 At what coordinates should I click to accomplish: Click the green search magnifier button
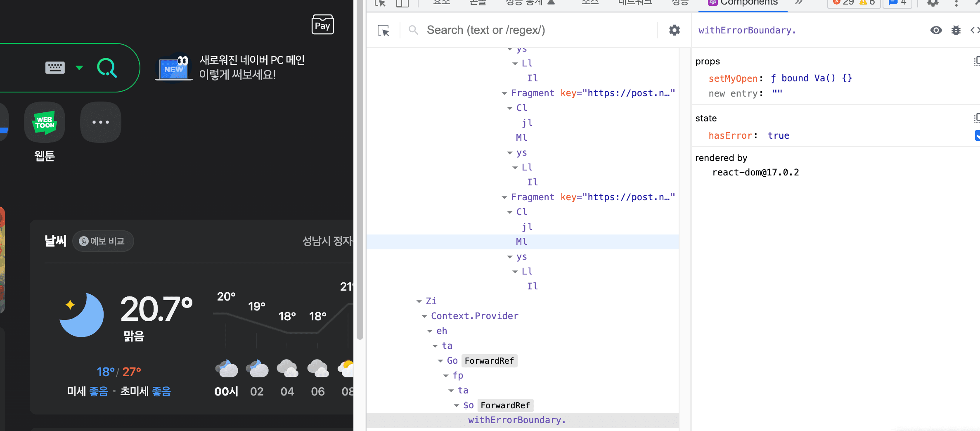107,68
